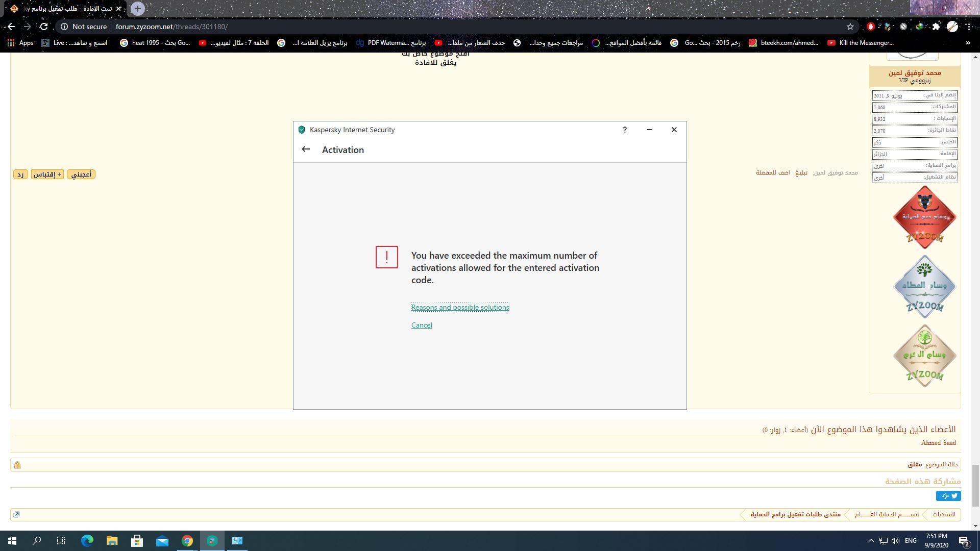The image size is (980, 551).
Task: Click the Kaspersky shield icon in title bar
Action: point(302,130)
